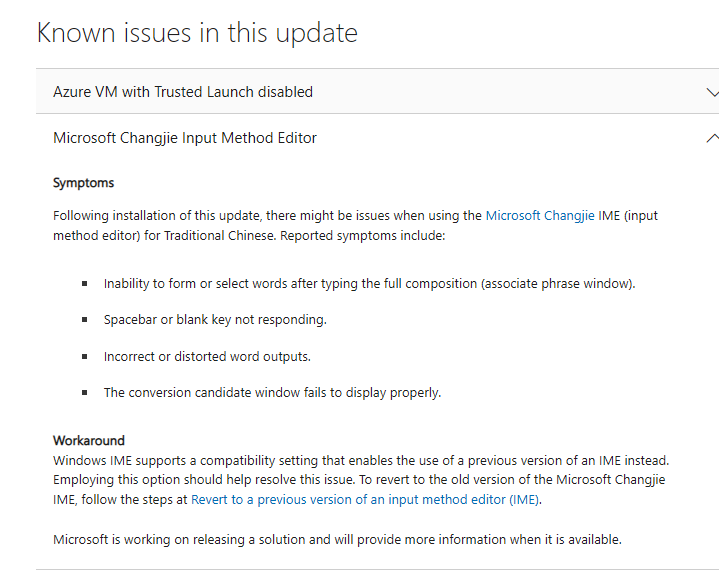The width and height of the screenshot is (720, 585).
Task: Select the 'Incorrect or distorted word outputs' text
Action: 207,356
